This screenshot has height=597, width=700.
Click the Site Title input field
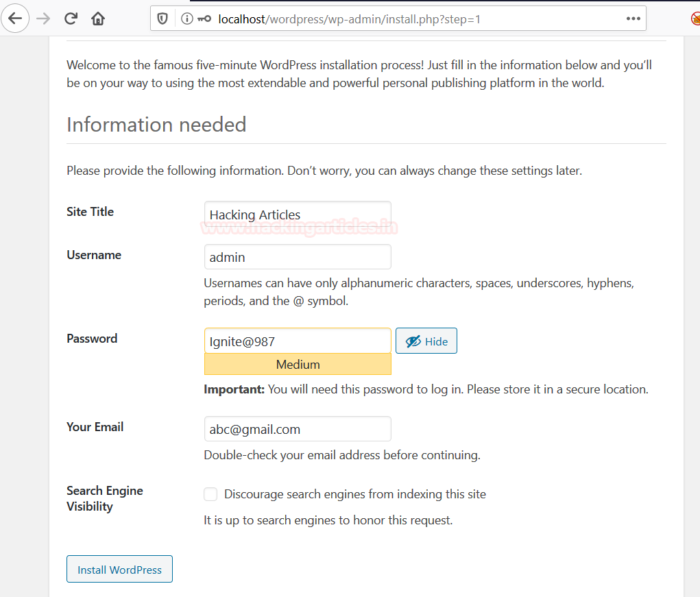coord(298,214)
